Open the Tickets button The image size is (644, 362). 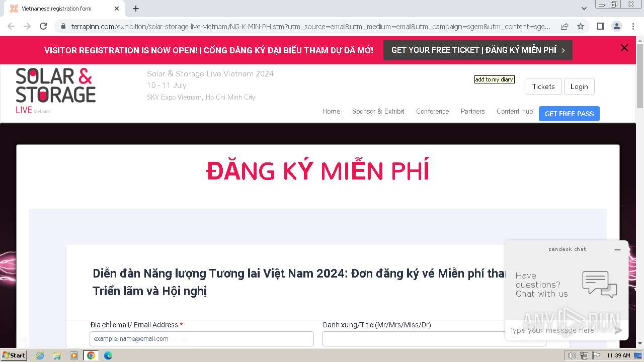(x=543, y=86)
